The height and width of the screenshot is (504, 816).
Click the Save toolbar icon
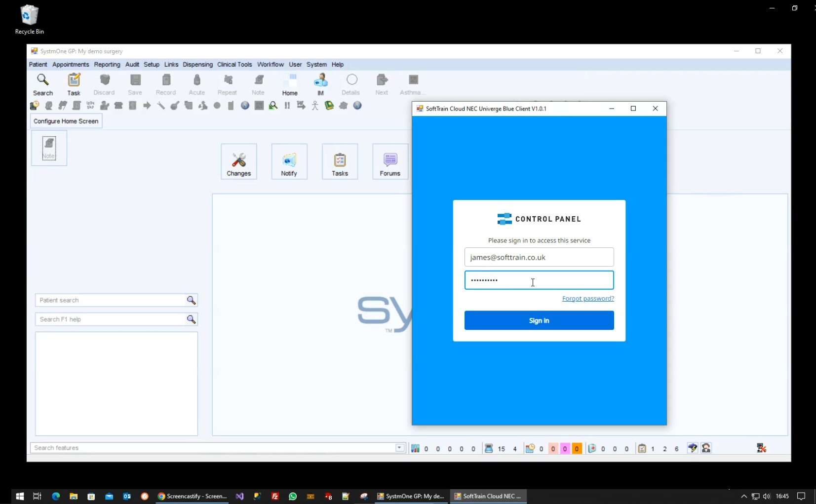click(135, 84)
